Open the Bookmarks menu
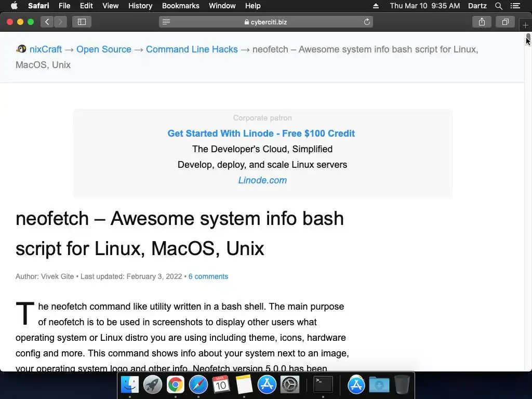The image size is (532, 399). [x=180, y=6]
